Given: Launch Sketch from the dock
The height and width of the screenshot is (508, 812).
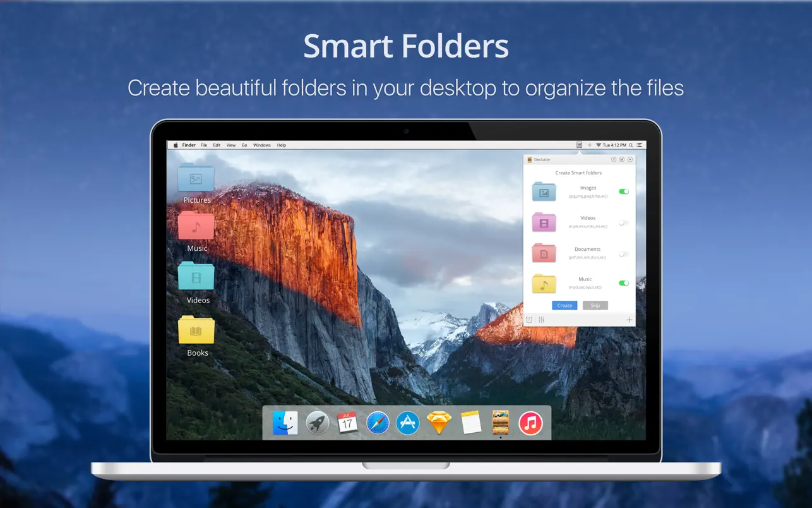Looking at the screenshot, I should click(x=439, y=423).
